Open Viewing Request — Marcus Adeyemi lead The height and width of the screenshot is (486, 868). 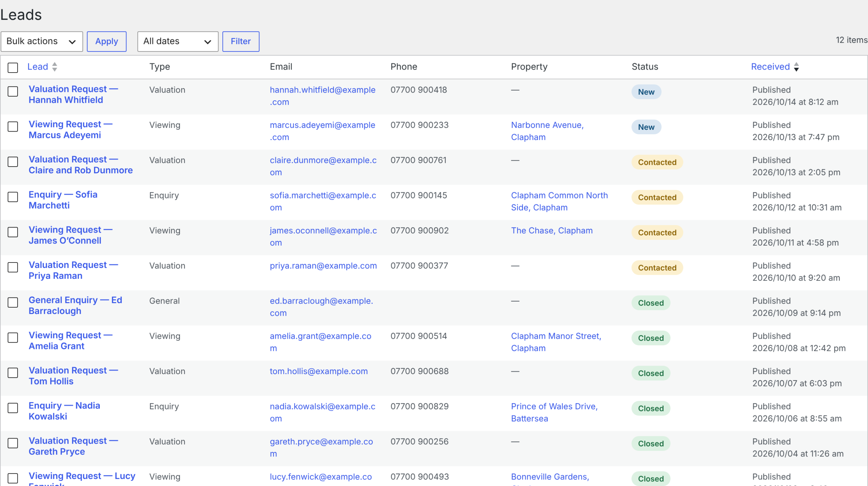71,130
